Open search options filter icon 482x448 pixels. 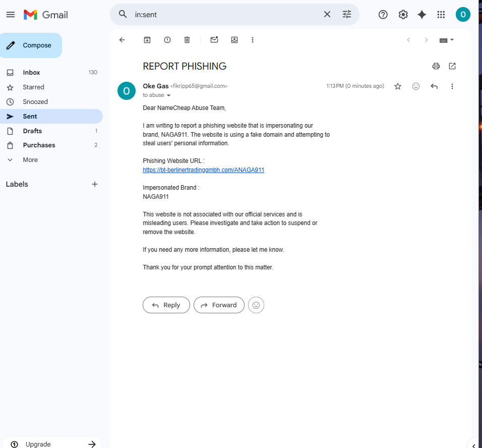[347, 14]
